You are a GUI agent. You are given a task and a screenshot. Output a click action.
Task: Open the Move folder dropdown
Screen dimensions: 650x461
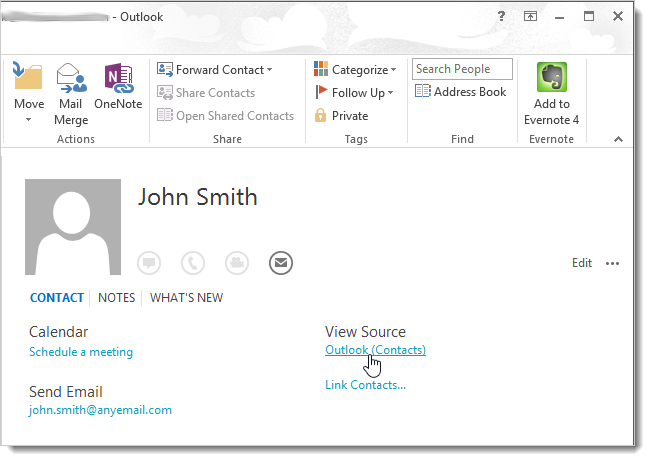tap(28, 92)
